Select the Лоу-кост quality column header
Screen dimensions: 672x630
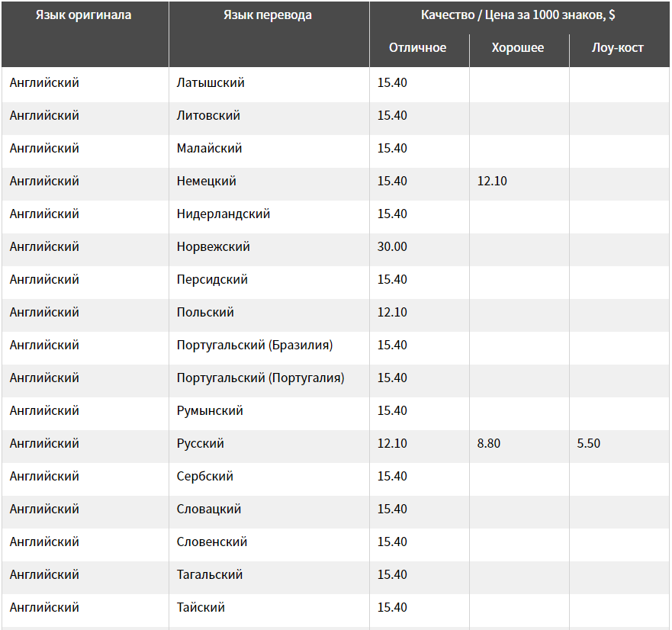(x=618, y=47)
